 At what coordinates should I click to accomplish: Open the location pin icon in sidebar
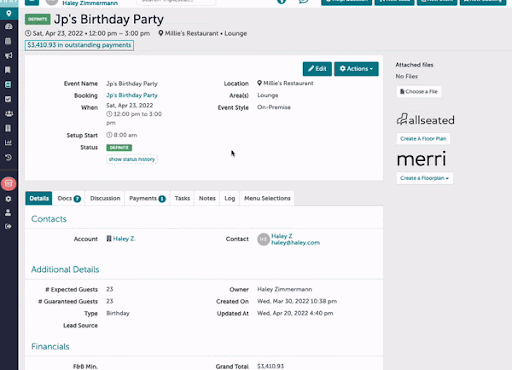9,13
